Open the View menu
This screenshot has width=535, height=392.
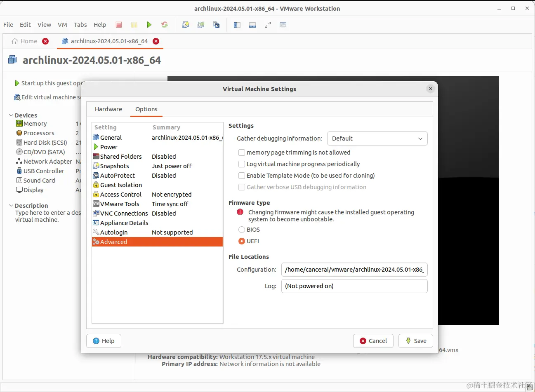44,25
